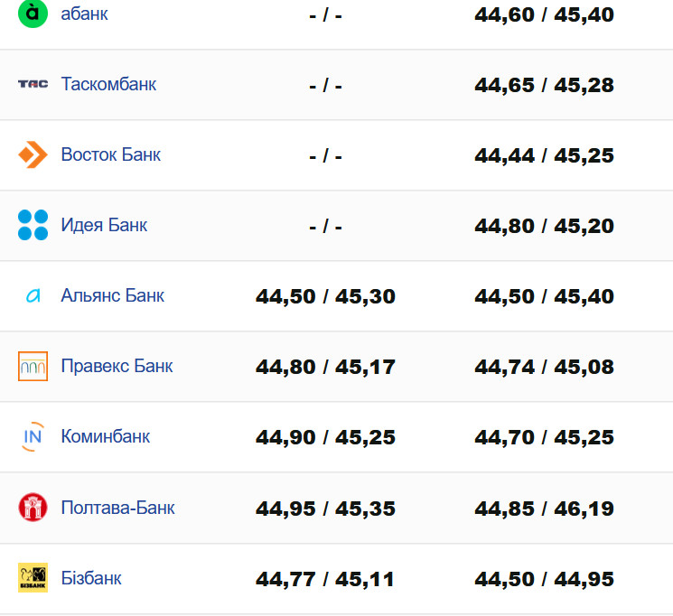The width and height of the screenshot is (673, 616).
Task: Click the Таскомбанк TAC logo
Action: coord(33,84)
